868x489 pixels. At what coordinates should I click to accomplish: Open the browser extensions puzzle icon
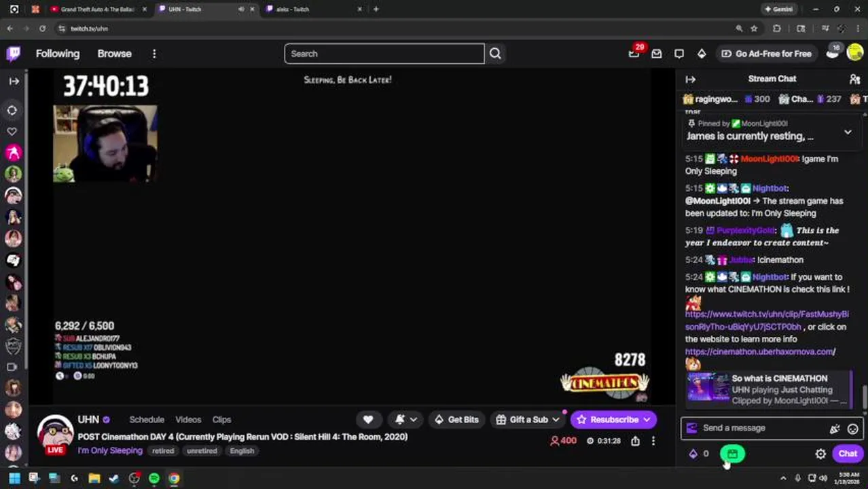click(777, 29)
